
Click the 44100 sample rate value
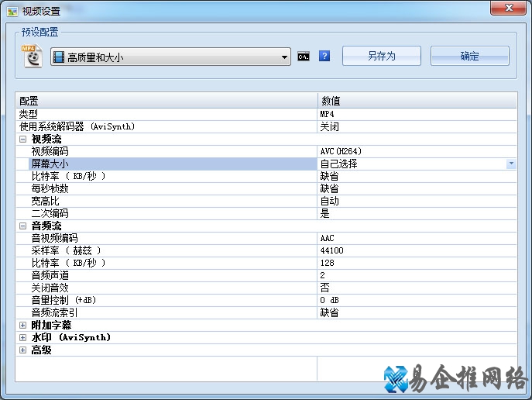[417, 250]
